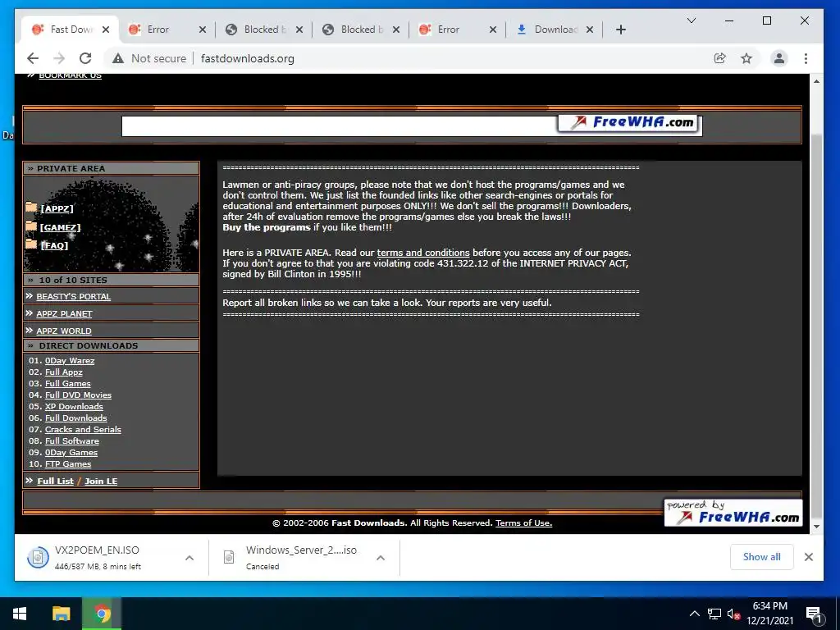Click the page vertical scrollbar thumb
Screen dimensions: 840x630
point(816,326)
